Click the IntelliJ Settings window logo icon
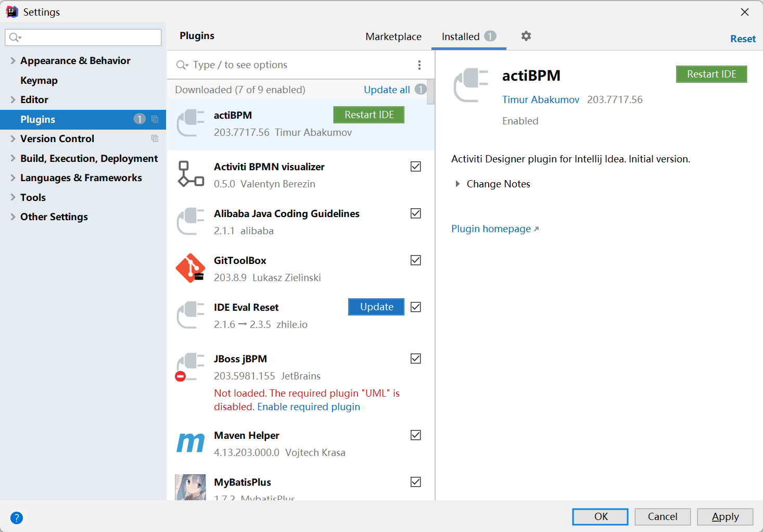This screenshot has width=763, height=532. click(12, 11)
